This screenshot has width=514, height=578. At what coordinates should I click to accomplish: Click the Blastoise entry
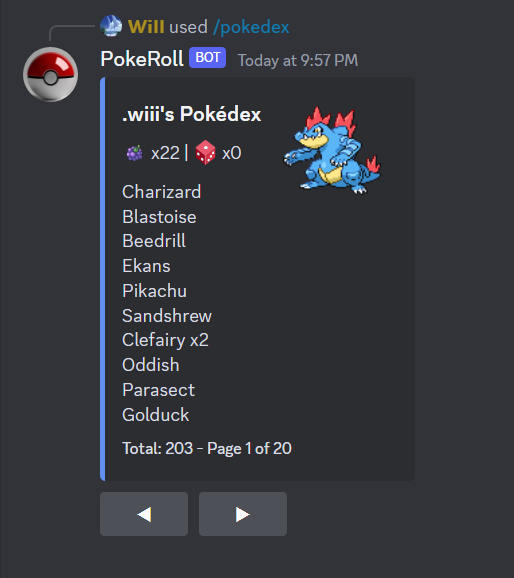tap(159, 217)
